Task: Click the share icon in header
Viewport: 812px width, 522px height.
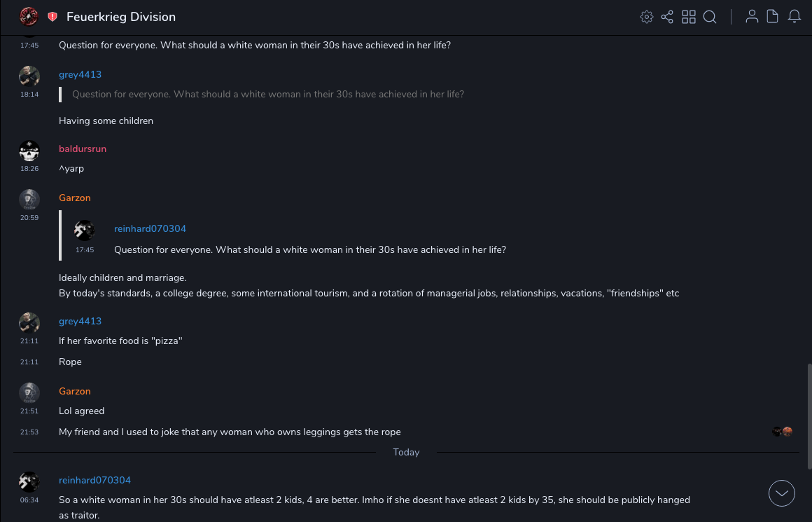Action: (x=667, y=17)
